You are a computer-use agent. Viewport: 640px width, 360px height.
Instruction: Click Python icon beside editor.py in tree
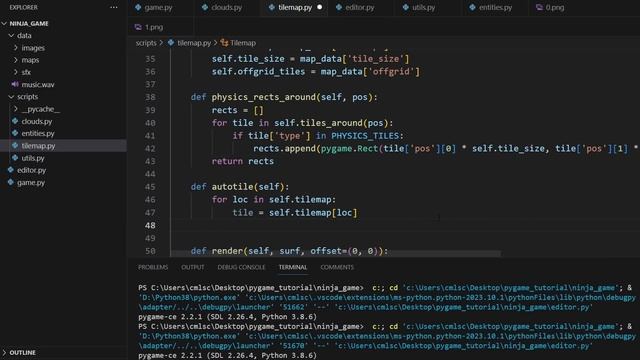11,170
